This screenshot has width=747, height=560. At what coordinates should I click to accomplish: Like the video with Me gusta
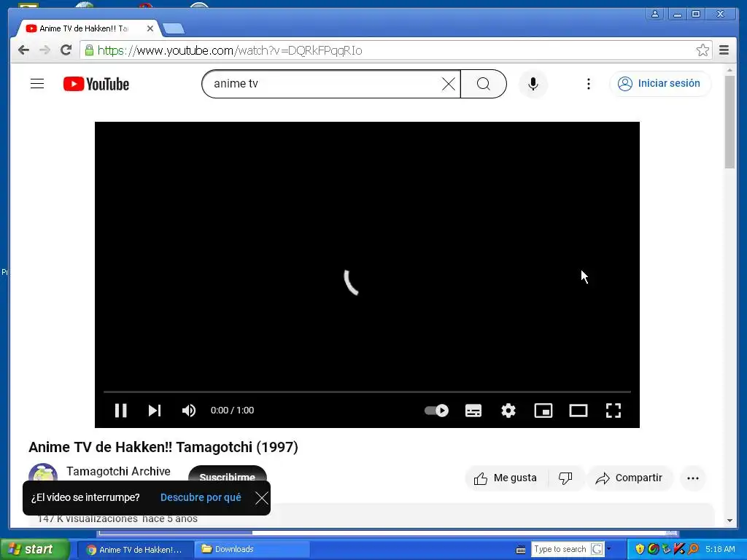(506, 478)
